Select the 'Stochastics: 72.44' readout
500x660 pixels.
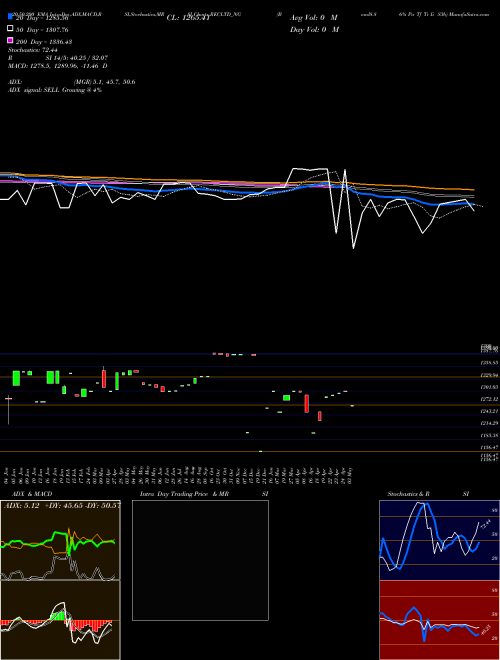[x=33, y=50]
